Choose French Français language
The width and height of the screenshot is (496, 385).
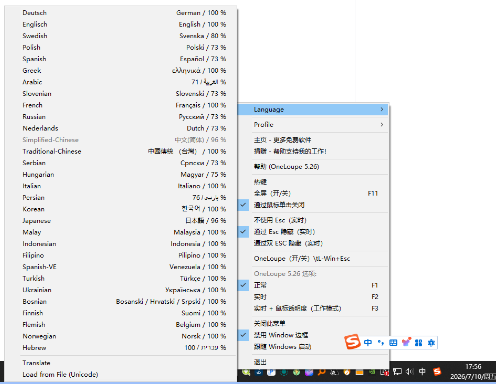point(120,105)
